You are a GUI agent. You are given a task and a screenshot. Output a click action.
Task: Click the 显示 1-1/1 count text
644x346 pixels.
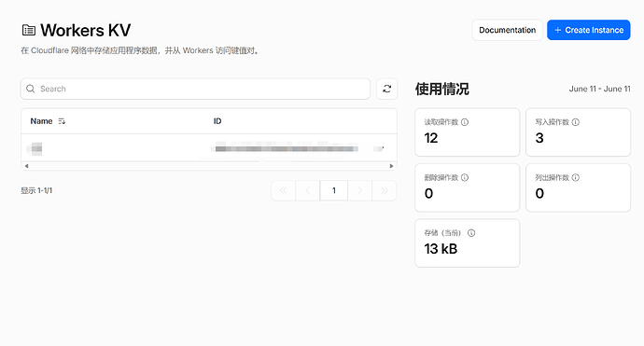pos(36,190)
